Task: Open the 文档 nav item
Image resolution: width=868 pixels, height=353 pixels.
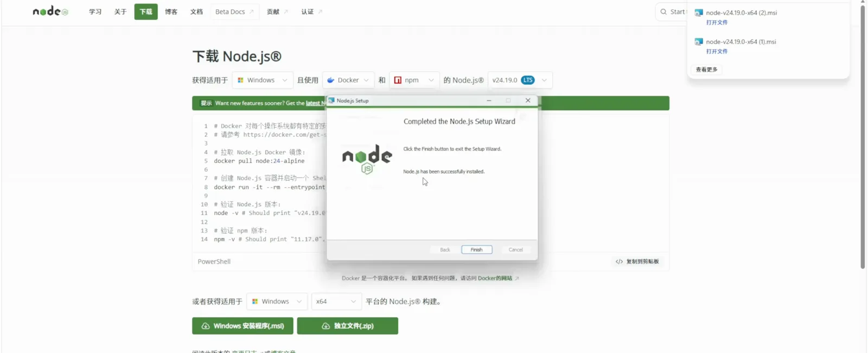Action: pyautogui.click(x=196, y=11)
